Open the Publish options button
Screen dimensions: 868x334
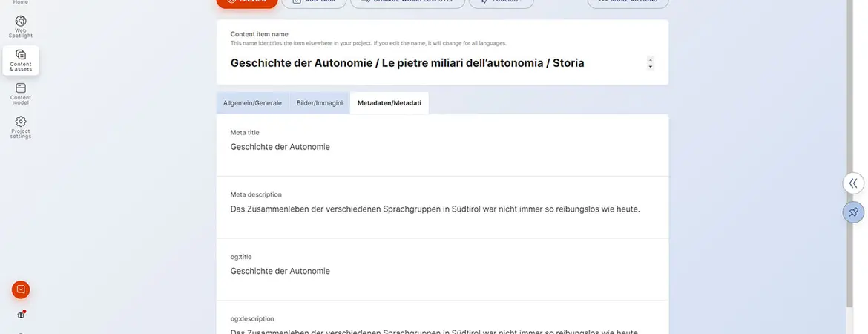501,2
